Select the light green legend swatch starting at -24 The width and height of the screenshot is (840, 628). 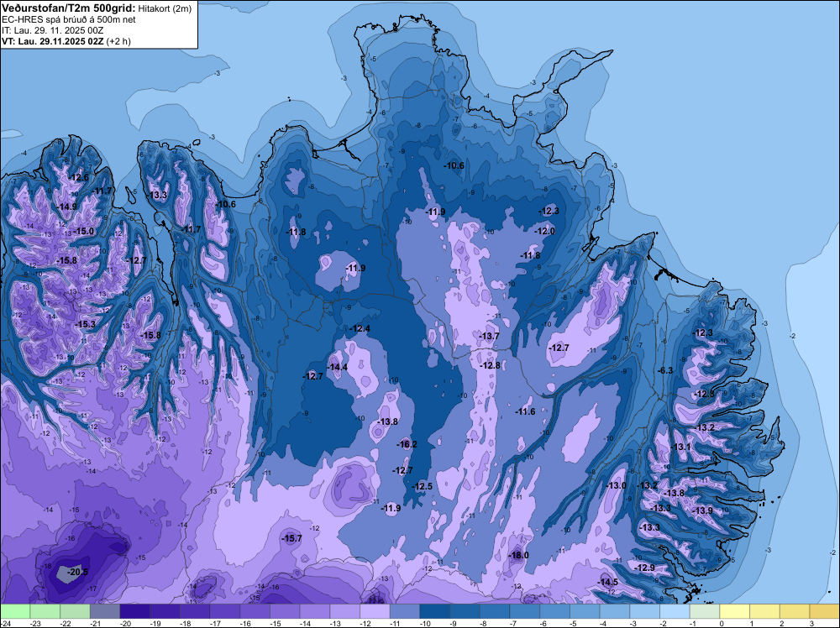15,611
